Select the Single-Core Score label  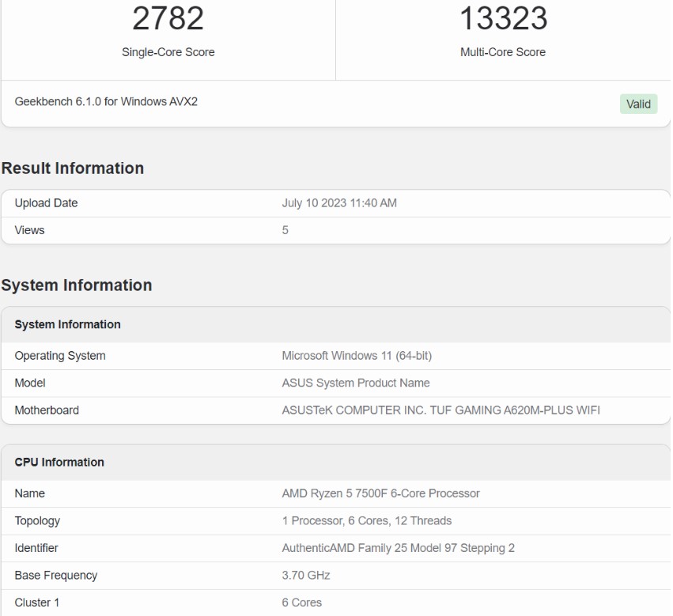(168, 52)
